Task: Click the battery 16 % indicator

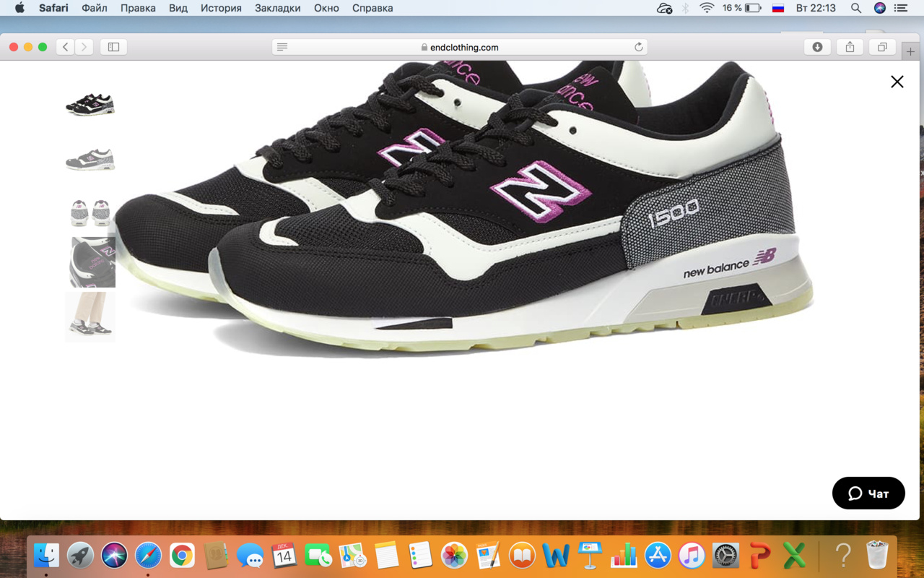Action: [741, 8]
